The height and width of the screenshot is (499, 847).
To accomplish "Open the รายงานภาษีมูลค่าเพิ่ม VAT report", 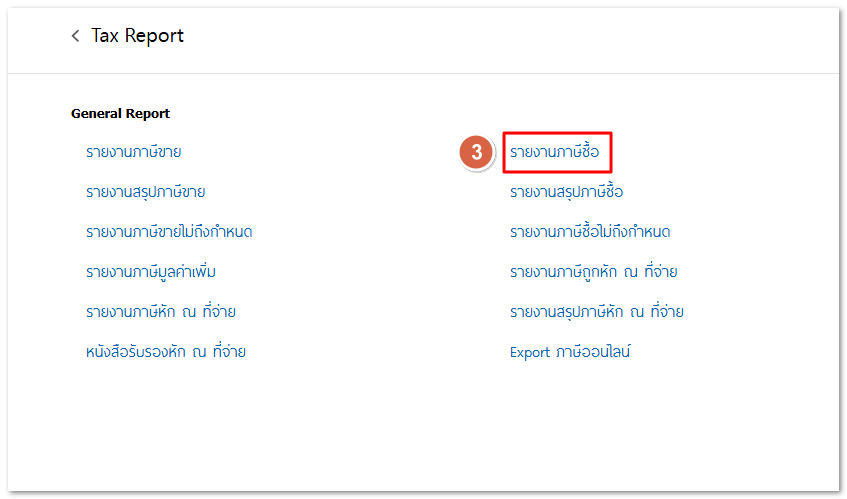I will pos(151,272).
